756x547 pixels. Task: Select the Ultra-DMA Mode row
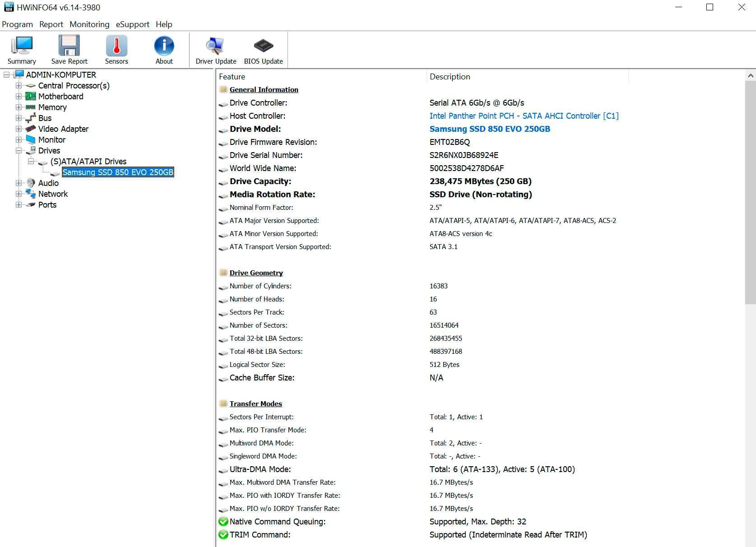coord(481,469)
